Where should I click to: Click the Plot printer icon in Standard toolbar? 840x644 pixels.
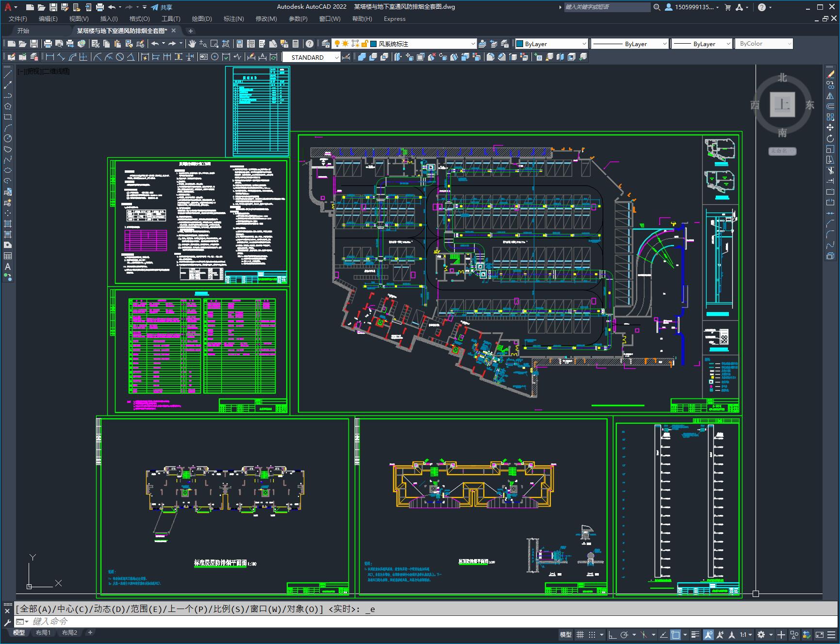point(48,44)
